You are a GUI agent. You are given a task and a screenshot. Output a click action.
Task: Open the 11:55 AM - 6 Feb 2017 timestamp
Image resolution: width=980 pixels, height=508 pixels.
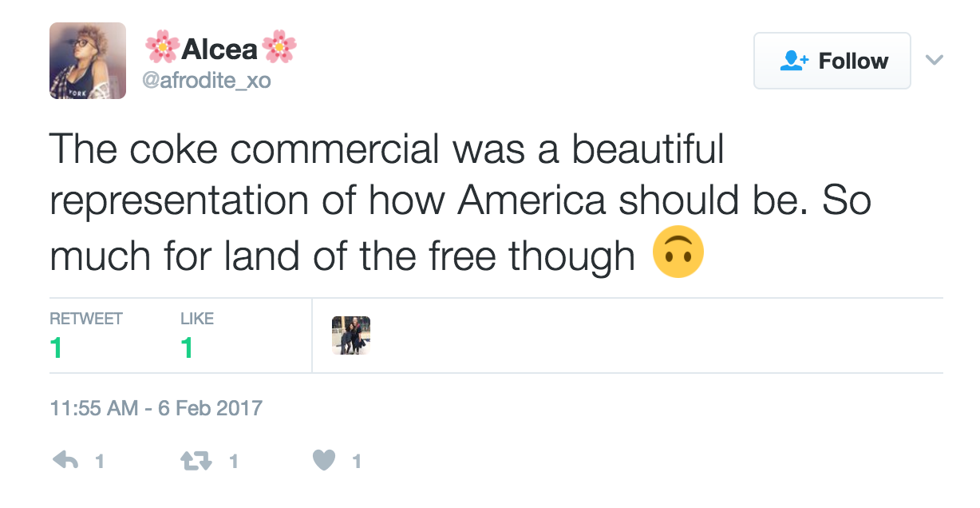pos(156,408)
